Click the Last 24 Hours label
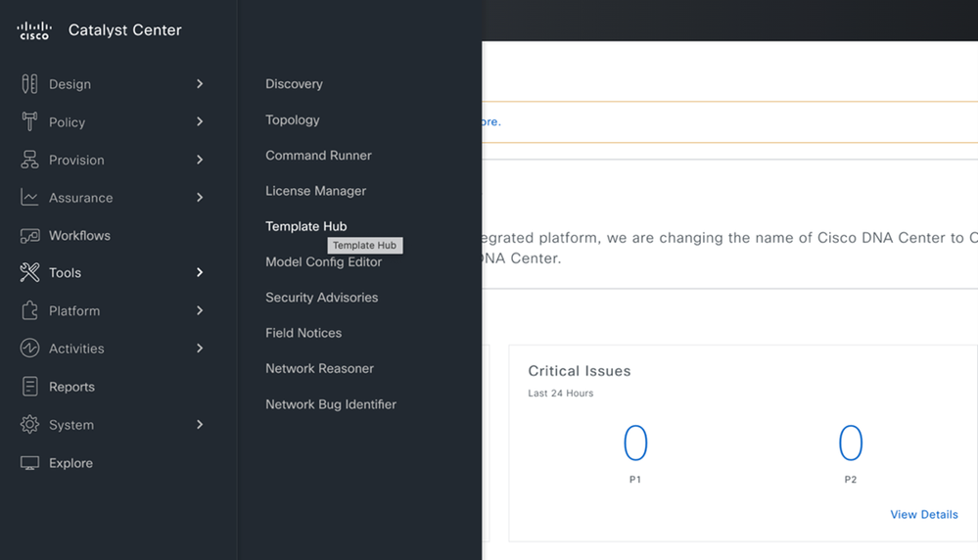Viewport: 978px width, 560px height. point(561,394)
